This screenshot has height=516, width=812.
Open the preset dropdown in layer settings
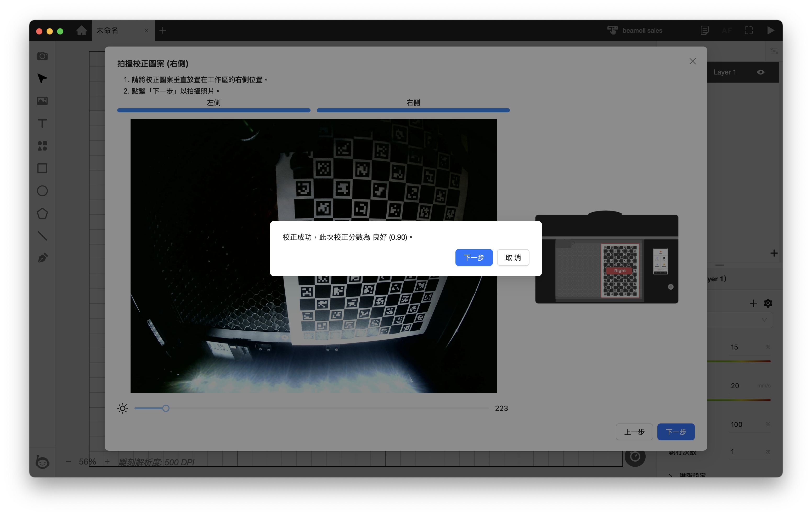(740, 320)
